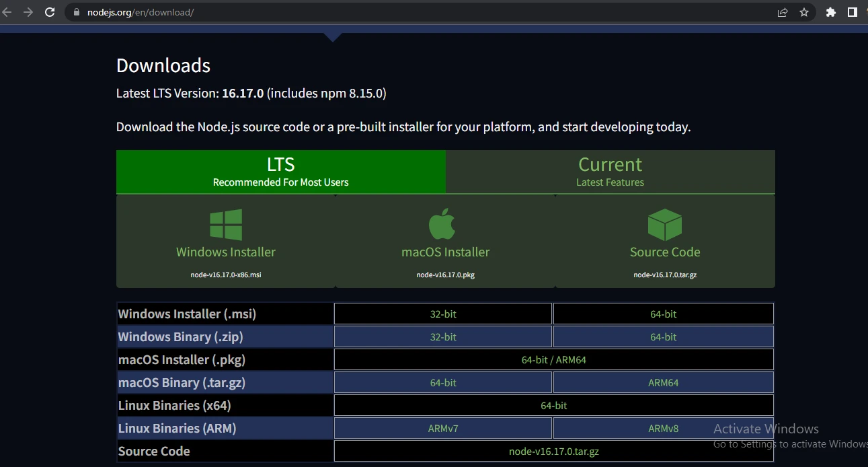Download the macOS Installer link
This screenshot has height=467, width=868.
click(445, 252)
